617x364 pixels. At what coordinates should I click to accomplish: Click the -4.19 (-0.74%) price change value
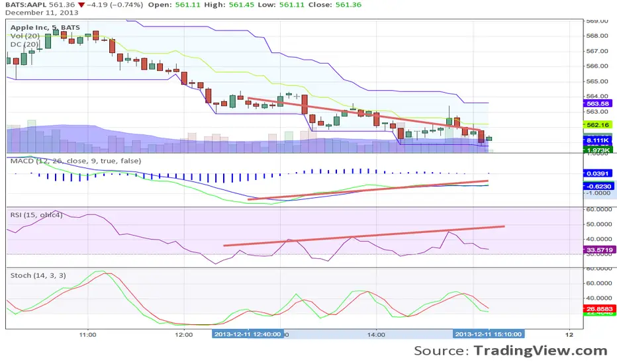[x=115, y=5]
